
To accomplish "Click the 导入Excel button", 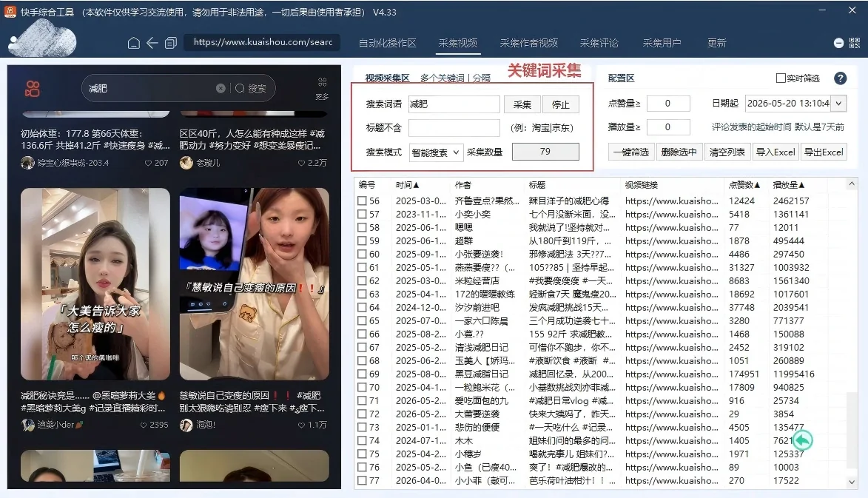I will pyautogui.click(x=776, y=152).
